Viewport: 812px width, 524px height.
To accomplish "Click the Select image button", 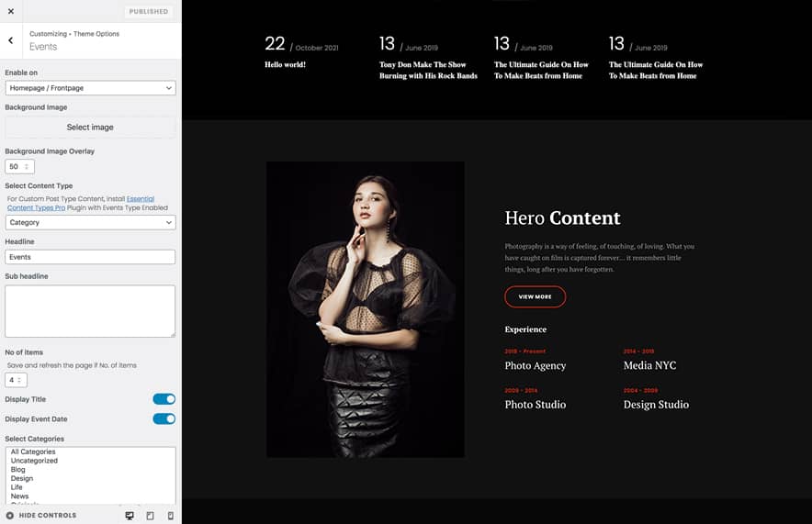I will tap(90, 128).
